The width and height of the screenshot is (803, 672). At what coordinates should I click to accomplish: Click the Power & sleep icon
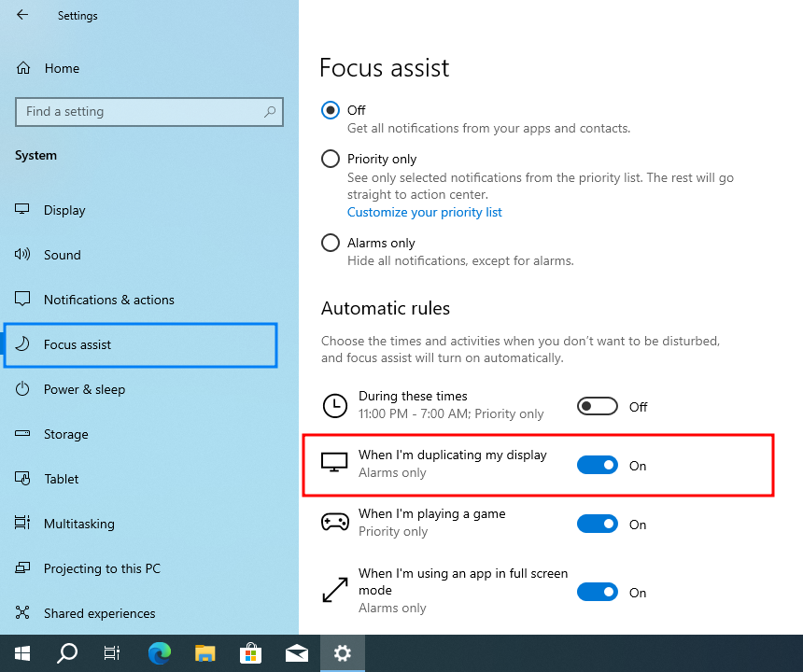click(22, 389)
